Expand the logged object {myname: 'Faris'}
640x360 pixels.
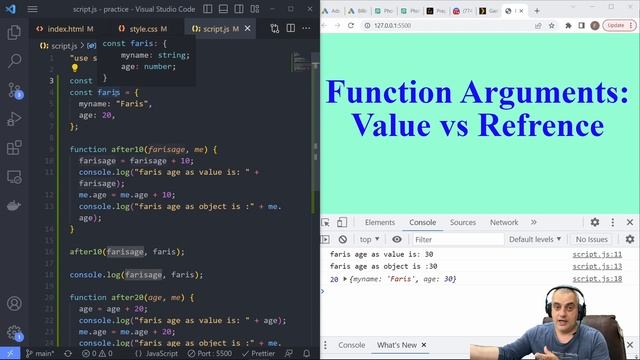pos(345,279)
